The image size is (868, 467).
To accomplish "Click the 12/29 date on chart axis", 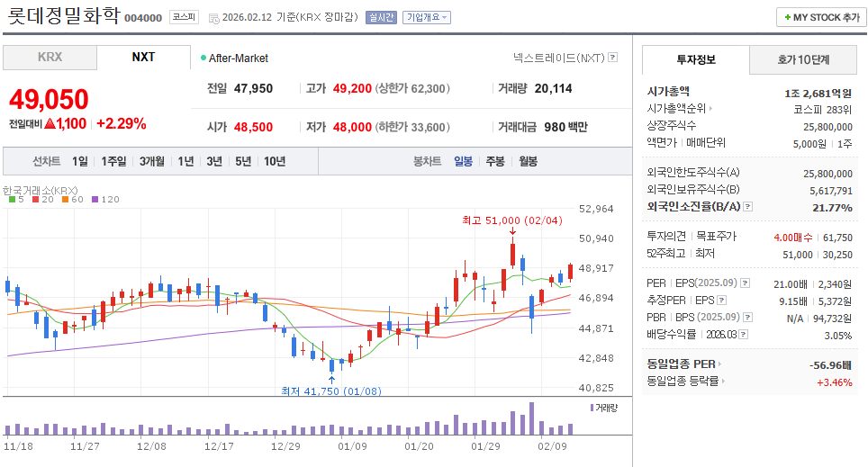I will click(285, 446).
